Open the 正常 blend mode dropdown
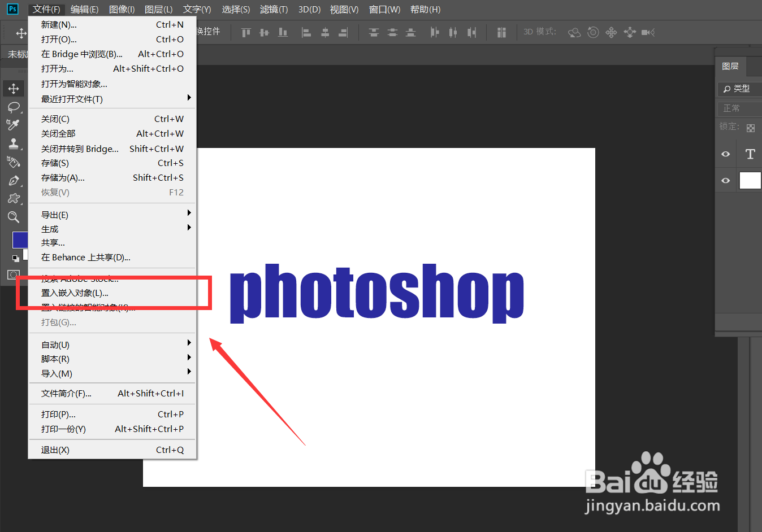The width and height of the screenshot is (762, 532). [x=740, y=108]
